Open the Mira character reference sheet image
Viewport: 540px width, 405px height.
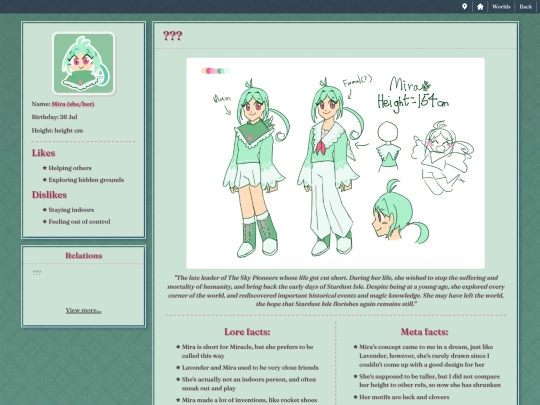[335, 163]
